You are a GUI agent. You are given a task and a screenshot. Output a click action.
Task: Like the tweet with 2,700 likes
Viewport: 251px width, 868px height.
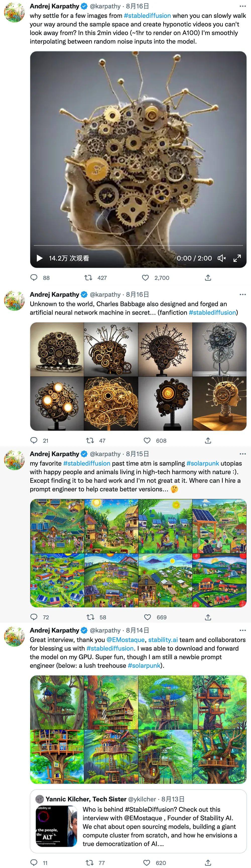pyautogui.click(x=145, y=278)
